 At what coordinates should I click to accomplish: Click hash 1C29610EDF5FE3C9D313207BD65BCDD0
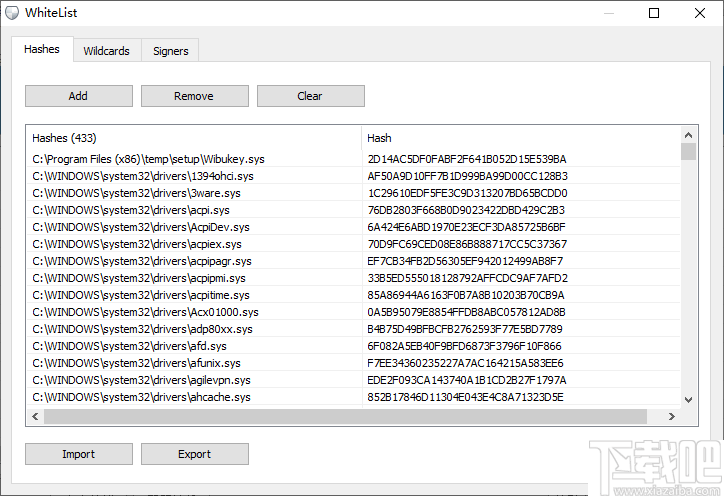[x=467, y=194]
